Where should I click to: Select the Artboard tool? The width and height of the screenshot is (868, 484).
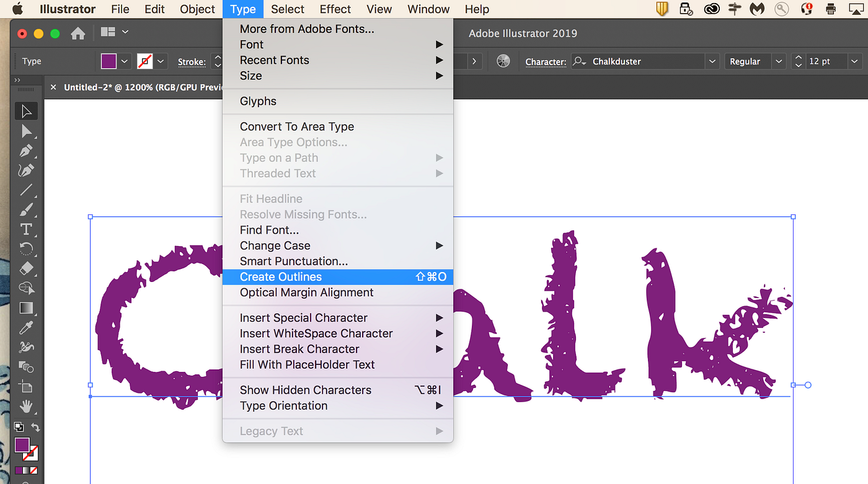point(26,387)
